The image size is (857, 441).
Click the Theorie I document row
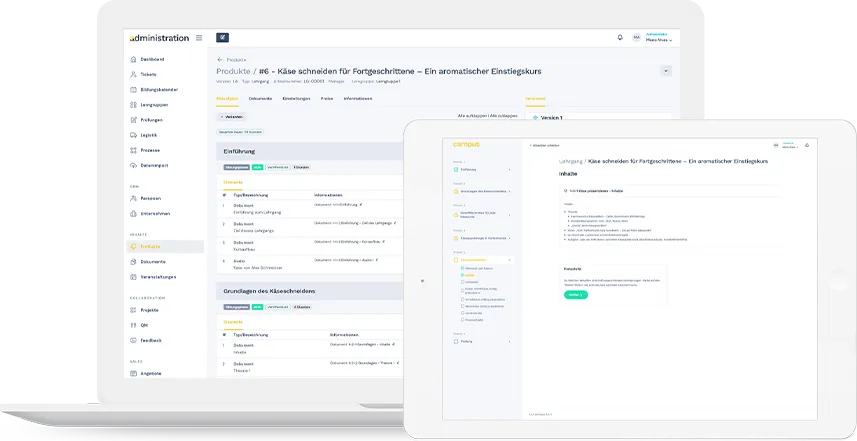coord(311,367)
